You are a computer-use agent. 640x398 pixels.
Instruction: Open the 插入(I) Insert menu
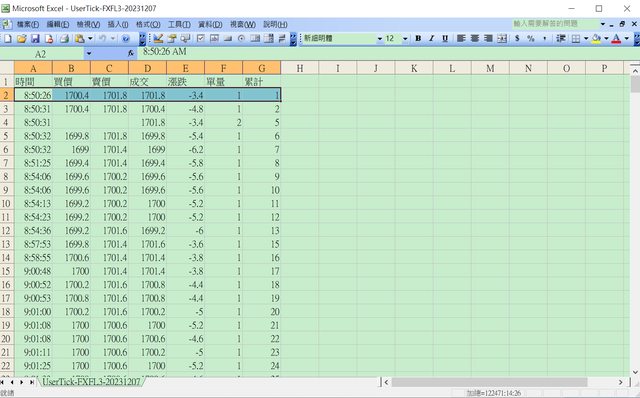(x=118, y=24)
